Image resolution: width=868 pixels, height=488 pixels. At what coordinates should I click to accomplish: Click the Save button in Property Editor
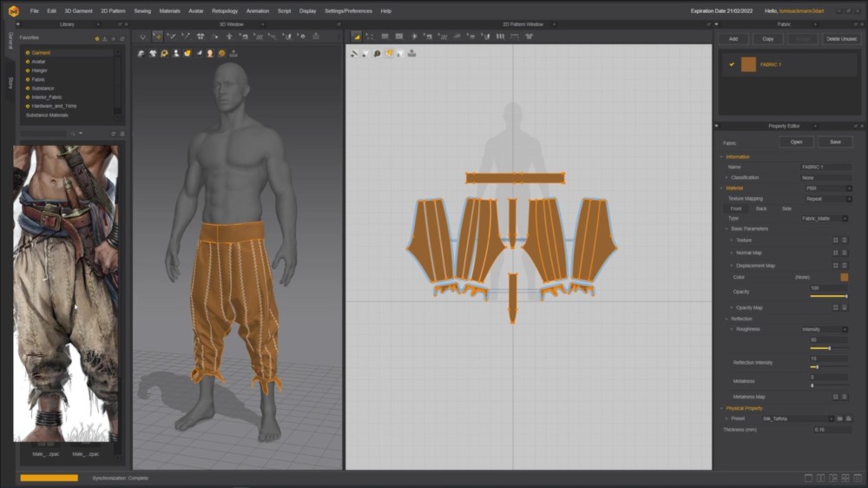835,142
